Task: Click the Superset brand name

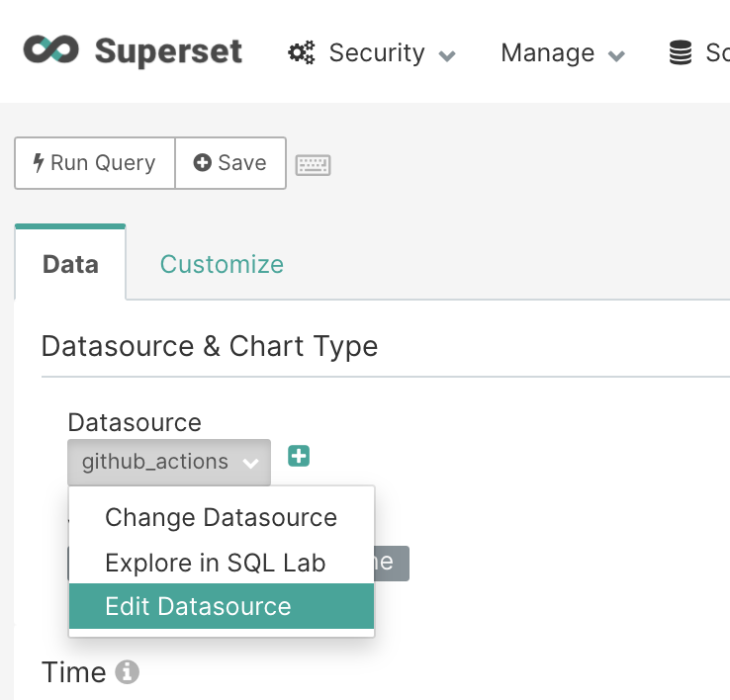Action: tap(168, 50)
